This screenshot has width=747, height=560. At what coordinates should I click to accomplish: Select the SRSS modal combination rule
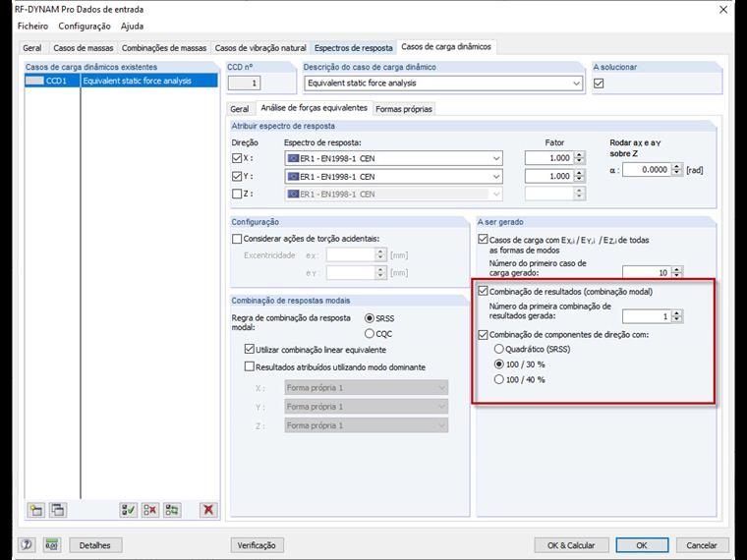pos(370,318)
